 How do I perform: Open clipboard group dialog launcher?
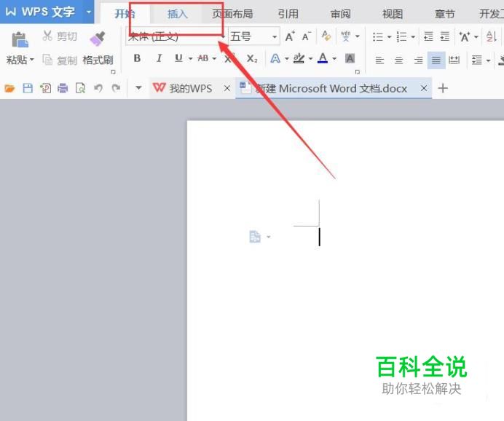point(113,72)
